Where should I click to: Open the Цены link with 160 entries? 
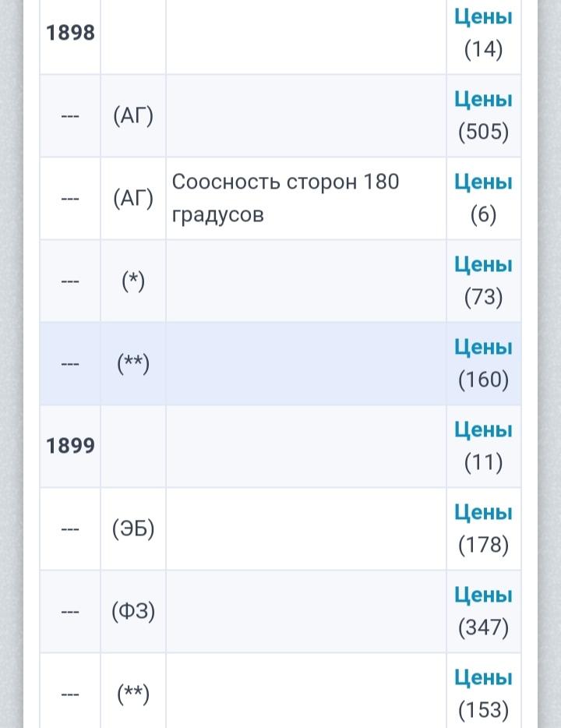483,348
